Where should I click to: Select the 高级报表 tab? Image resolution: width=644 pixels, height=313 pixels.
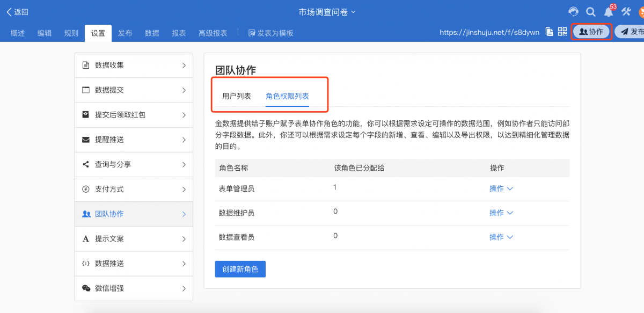click(213, 33)
